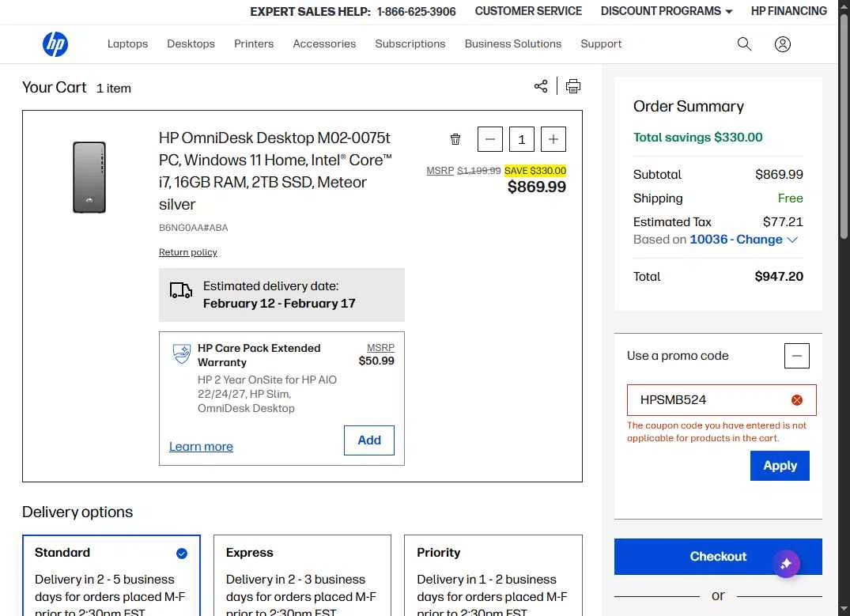Clear promo code with red X icon
Image resolution: width=850 pixels, height=616 pixels.
point(797,400)
